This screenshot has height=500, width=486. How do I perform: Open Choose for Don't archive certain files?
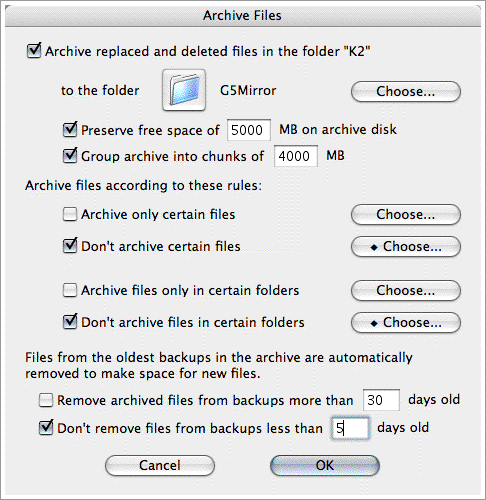pos(406,246)
